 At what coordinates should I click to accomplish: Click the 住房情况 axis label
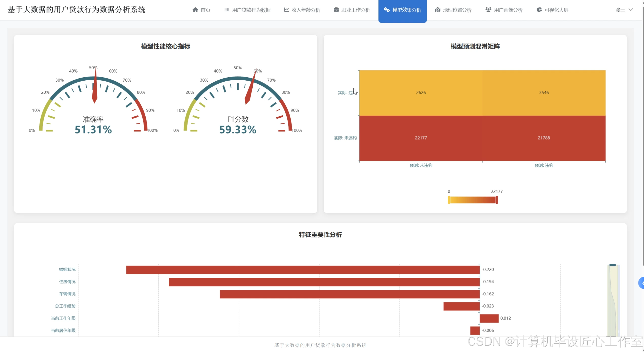pos(67,282)
